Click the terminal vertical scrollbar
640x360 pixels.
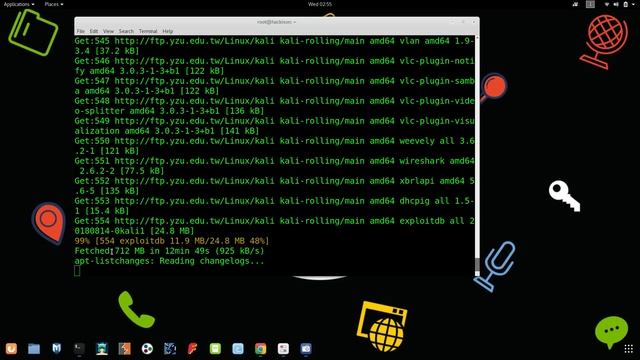pos(477,155)
